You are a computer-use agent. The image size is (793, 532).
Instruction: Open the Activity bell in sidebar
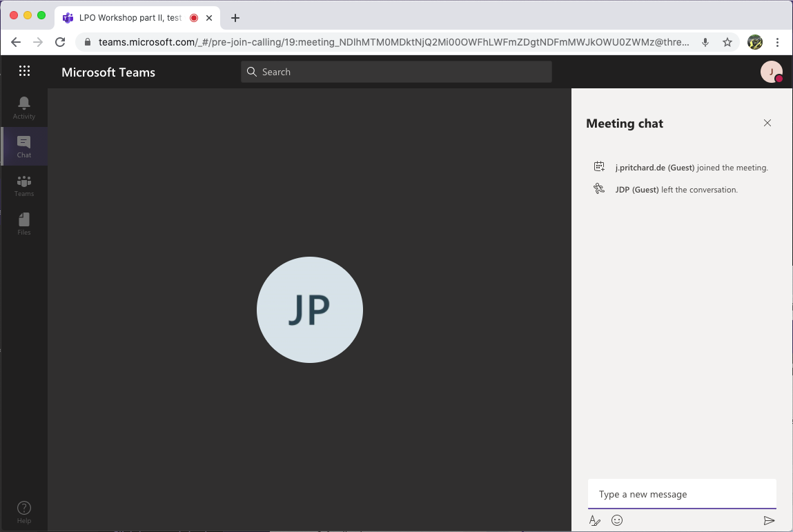pyautogui.click(x=24, y=107)
